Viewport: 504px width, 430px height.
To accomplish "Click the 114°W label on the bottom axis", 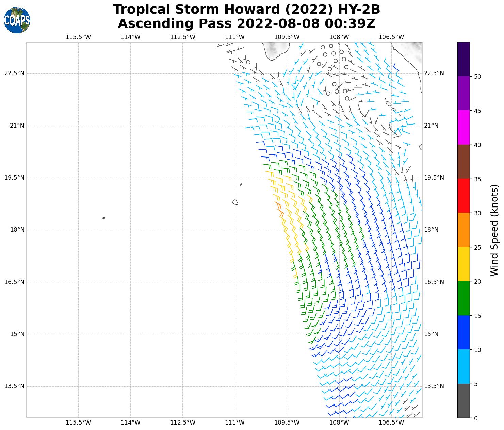I will [x=131, y=423].
